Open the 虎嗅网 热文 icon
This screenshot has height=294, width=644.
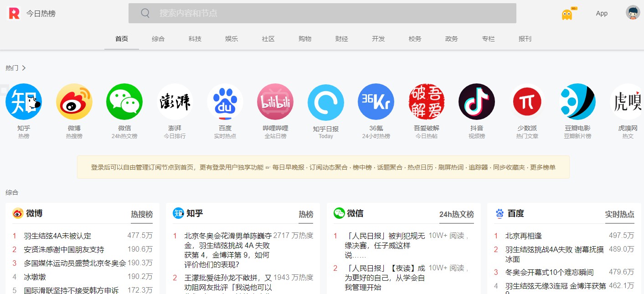627,102
